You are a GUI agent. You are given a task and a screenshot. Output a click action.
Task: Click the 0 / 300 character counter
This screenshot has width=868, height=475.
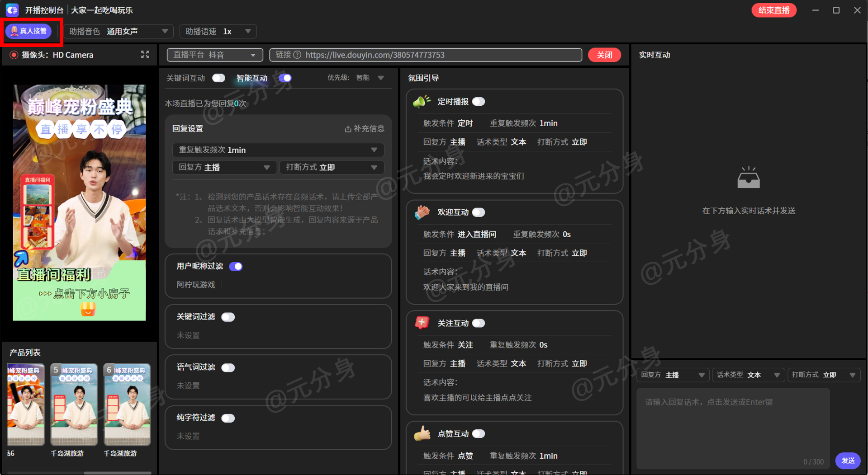[813, 462]
